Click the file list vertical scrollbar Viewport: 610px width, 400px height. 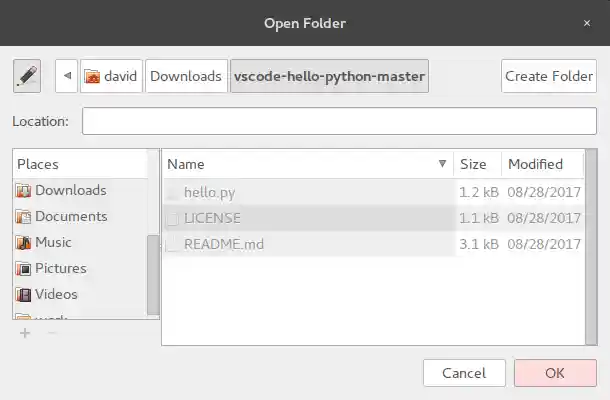coord(591,247)
